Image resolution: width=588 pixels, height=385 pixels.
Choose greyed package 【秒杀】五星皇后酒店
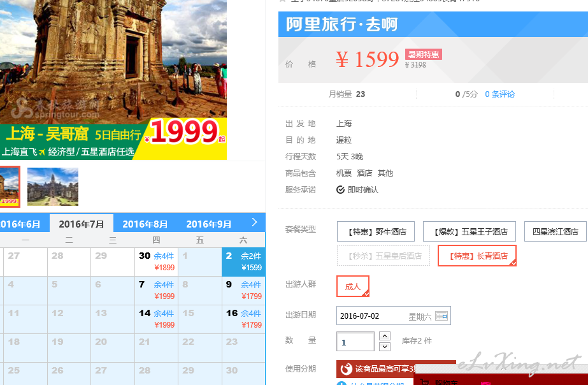pyautogui.click(x=384, y=256)
